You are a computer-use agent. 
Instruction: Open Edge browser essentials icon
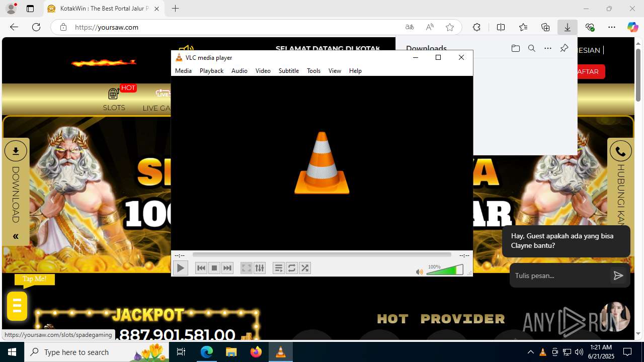tap(590, 27)
